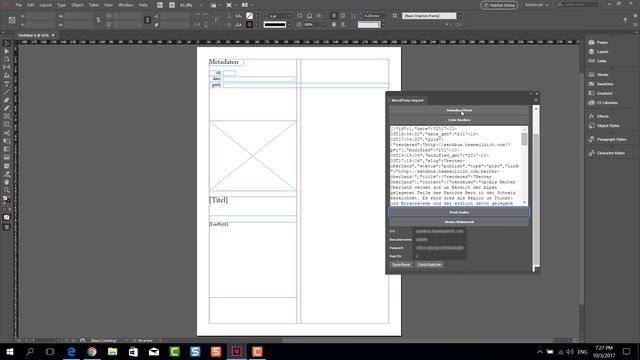Select the Free Transform tool
The image size is (640, 360).
click(x=7, y=141)
